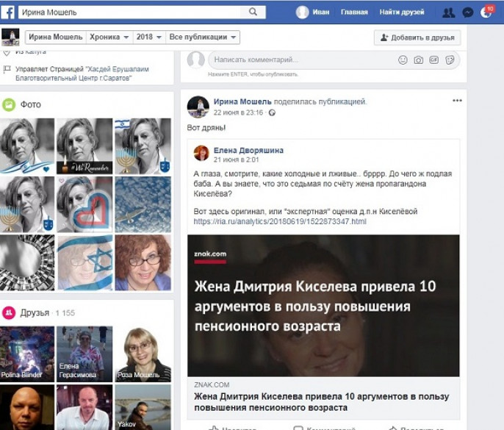Click the emoji icon in comment box

(403, 60)
